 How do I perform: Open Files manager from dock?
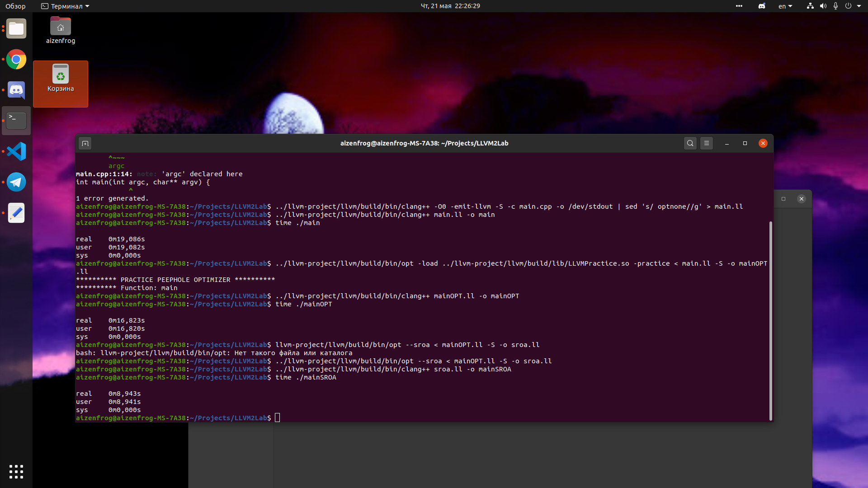[16, 29]
